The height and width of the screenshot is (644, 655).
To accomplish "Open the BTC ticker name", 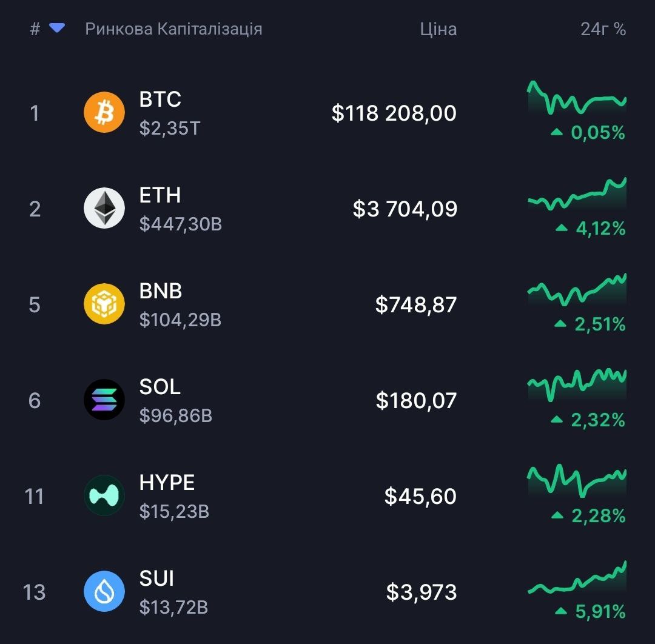I will (x=160, y=99).
